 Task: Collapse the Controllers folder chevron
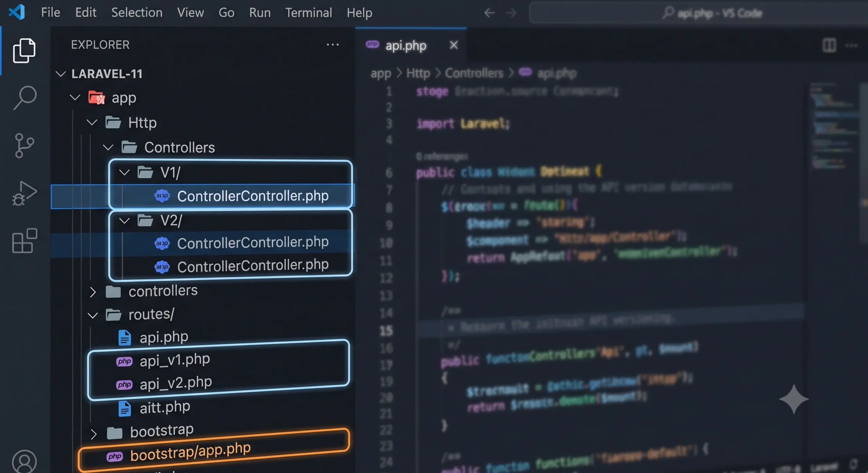pyautogui.click(x=108, y=147)
